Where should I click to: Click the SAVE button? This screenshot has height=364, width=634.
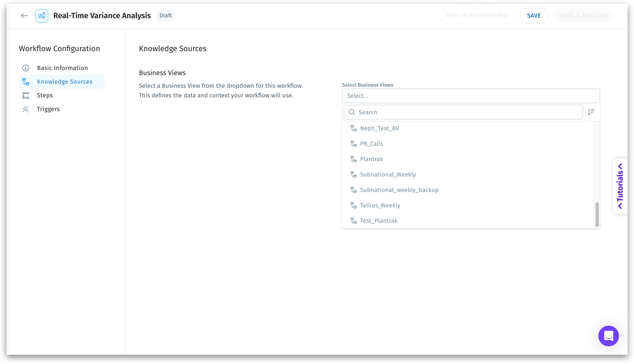pos(534,16)
